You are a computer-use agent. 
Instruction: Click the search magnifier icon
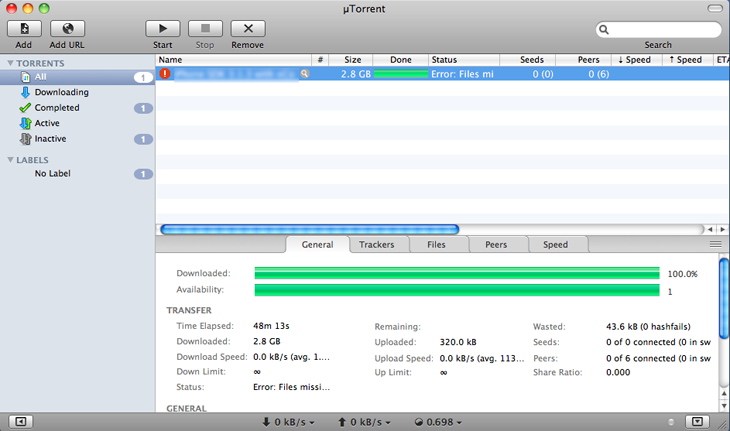(x=604, y=30)
